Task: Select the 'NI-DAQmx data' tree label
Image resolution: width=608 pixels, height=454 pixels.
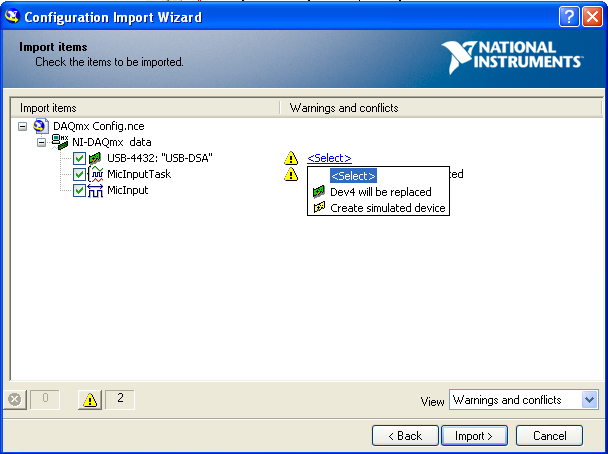Action: point(111,142)
